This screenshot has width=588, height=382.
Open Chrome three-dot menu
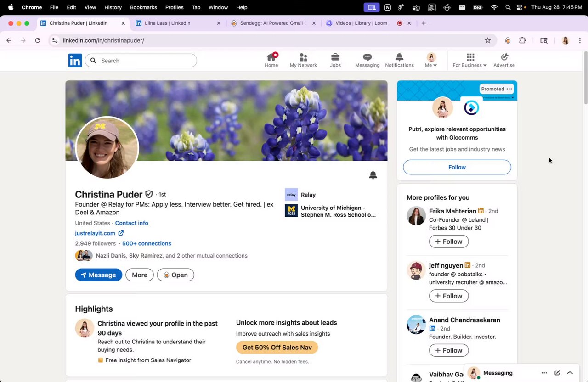click(x=580, y=40)
